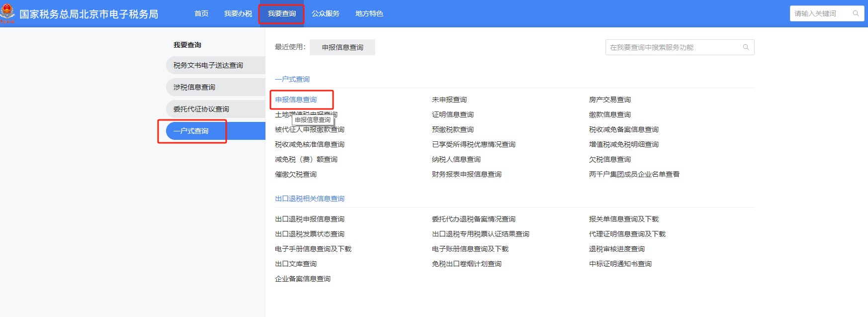Open 中标证明通知书查询 link
868x317 pixels.
click(x=620, y=264)
